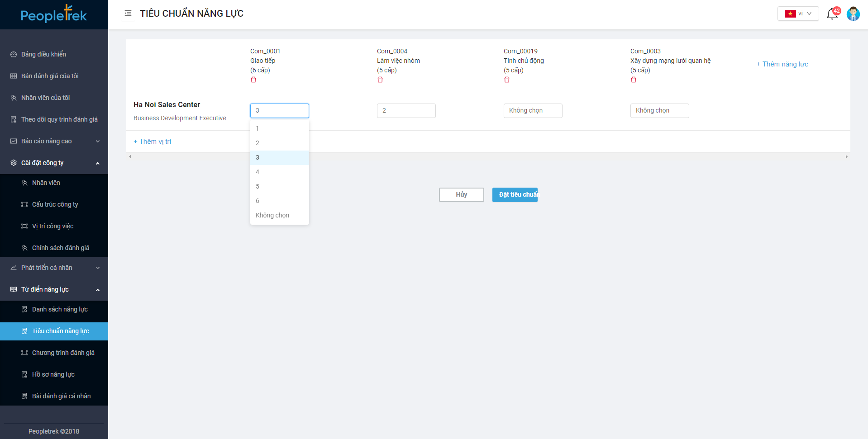
Task: Open the language selector dropdown
Action: (798, 14)
